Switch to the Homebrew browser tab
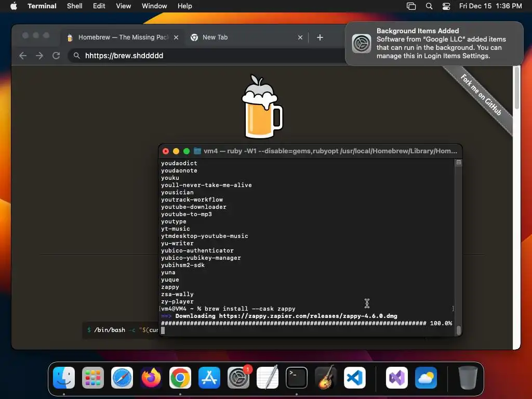532x399 pixels. click(123, 37)
